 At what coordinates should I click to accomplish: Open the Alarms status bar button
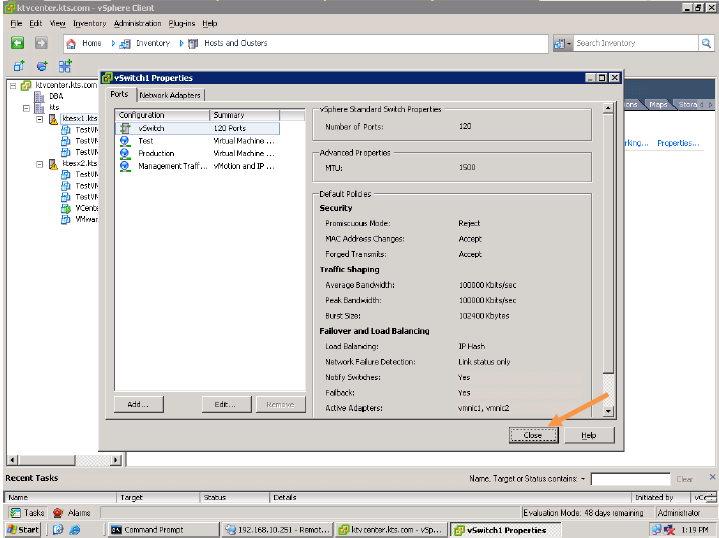pyautogui.click(x=72, y=512)
